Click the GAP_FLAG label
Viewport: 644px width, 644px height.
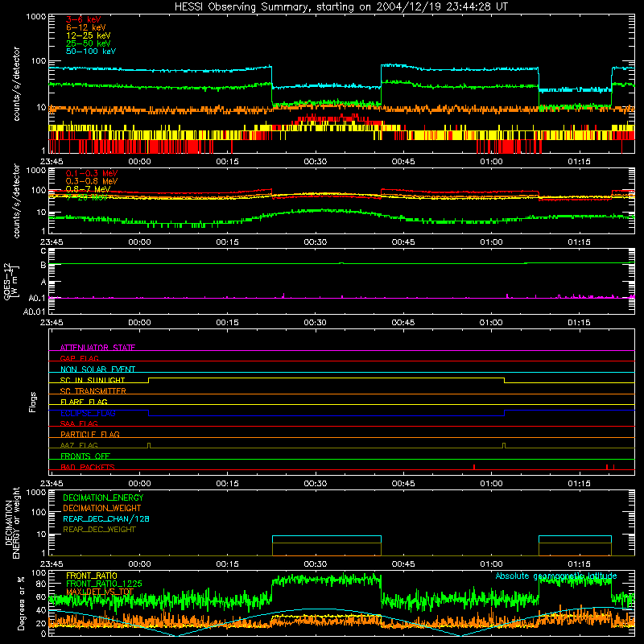(x=79, y=358)
